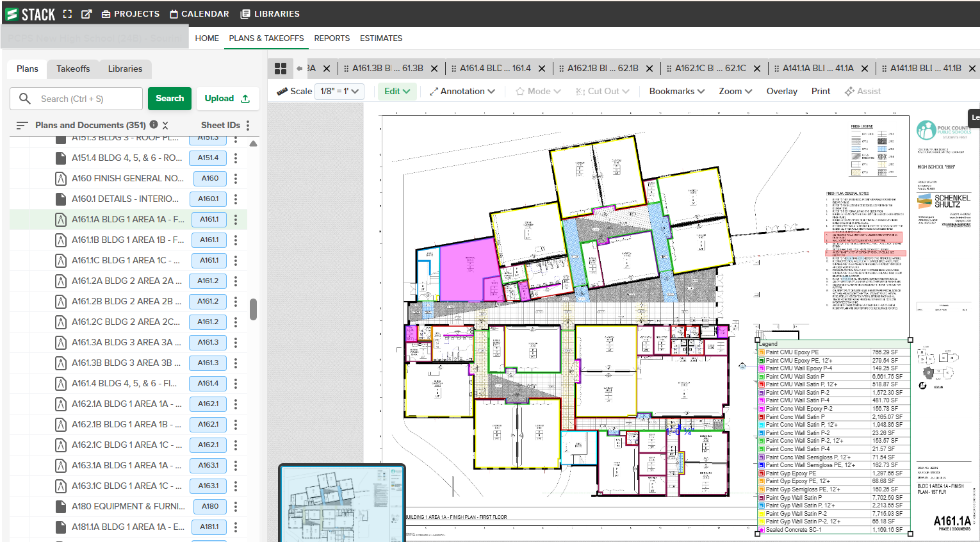Open Sheet IDs column options menu
The height and width of the screenshot is (542, 980).
[x=248, y=126]
